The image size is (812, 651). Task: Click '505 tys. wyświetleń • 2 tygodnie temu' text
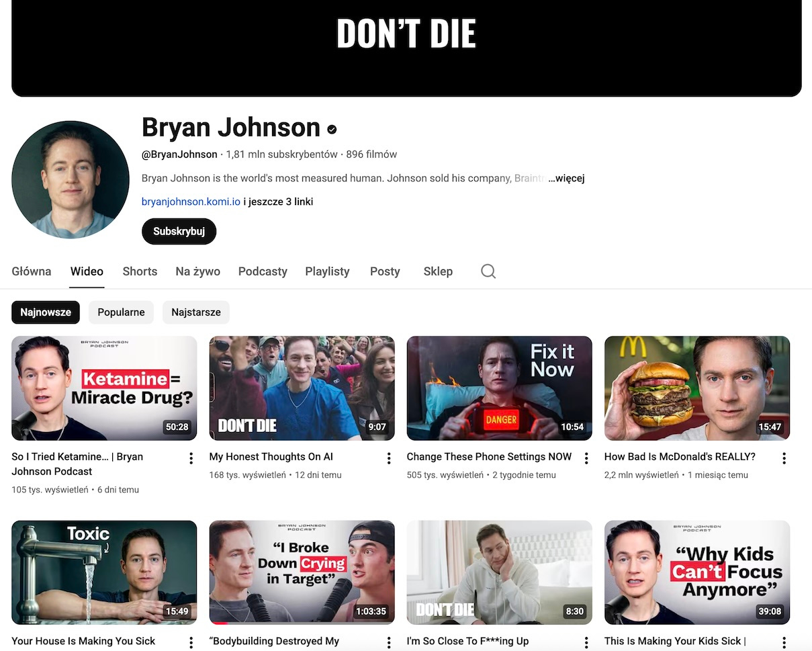tap(482, 475)
